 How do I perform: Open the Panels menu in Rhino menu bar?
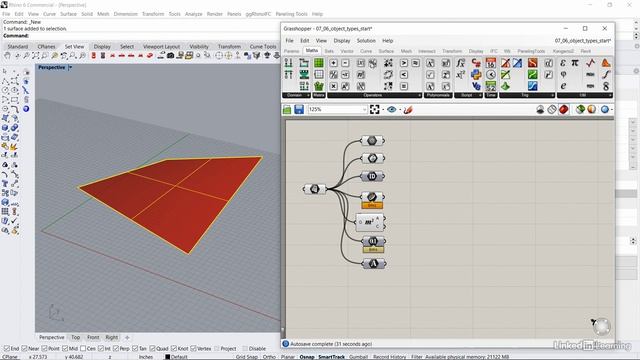[x=234, y=14]
